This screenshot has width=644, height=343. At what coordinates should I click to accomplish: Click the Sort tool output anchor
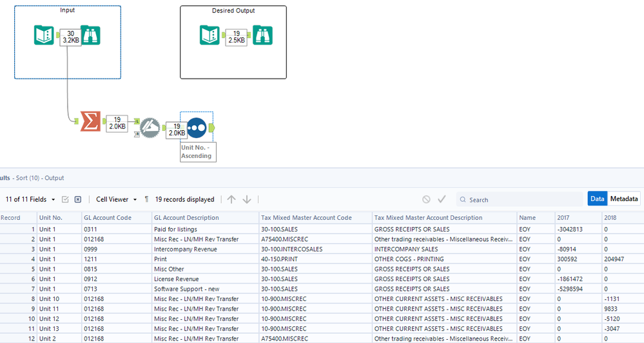pos(211,128)
